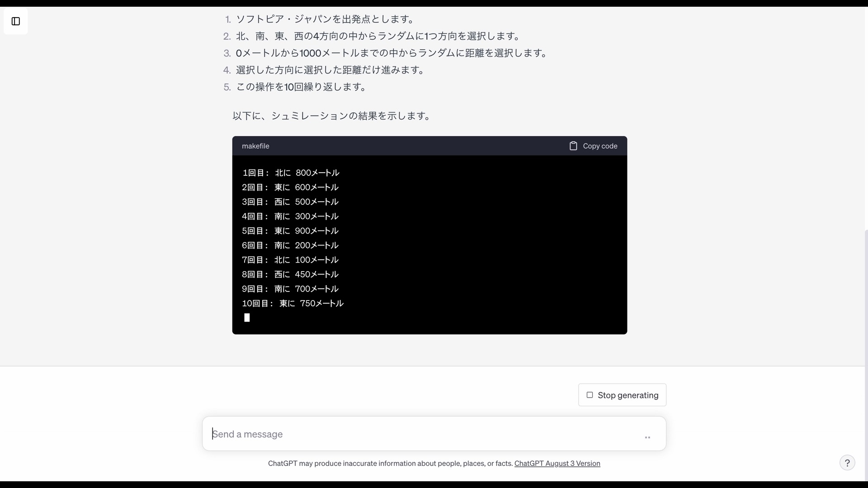Click the loading dots send indicator

point(647,437)
